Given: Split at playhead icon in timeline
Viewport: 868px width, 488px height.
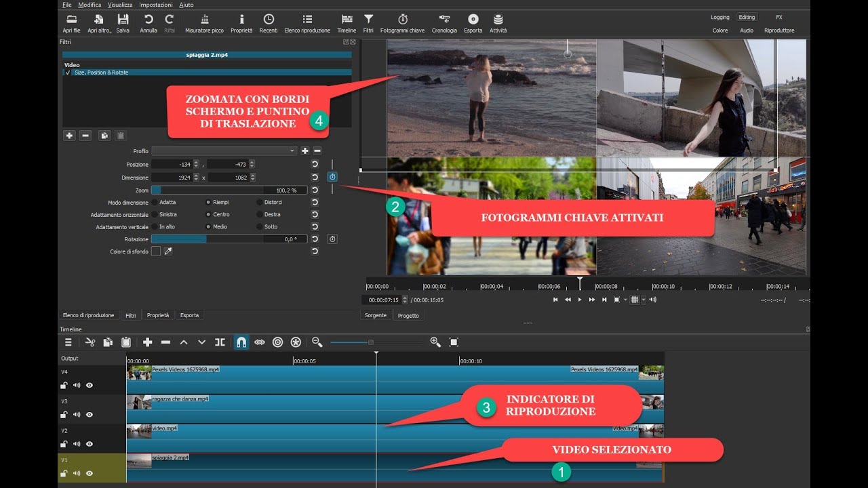Looking at the screenshot, I should tap(220, 342).
